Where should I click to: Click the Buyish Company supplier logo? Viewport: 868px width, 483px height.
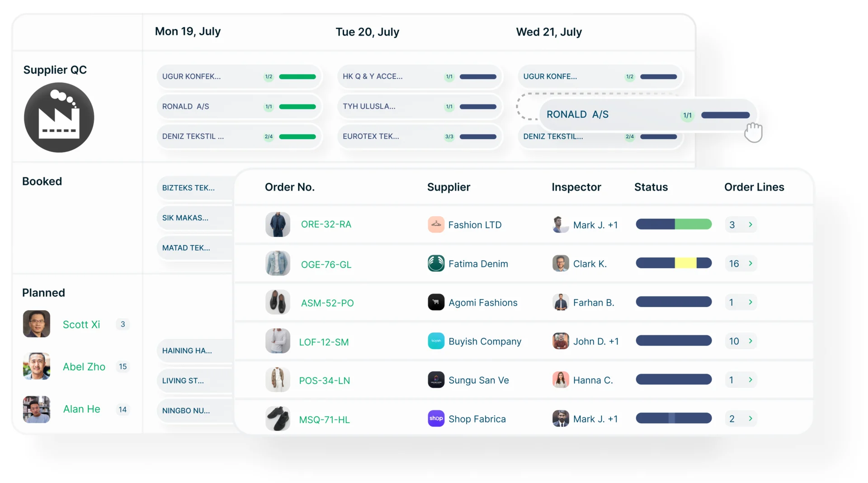point(436,341)
